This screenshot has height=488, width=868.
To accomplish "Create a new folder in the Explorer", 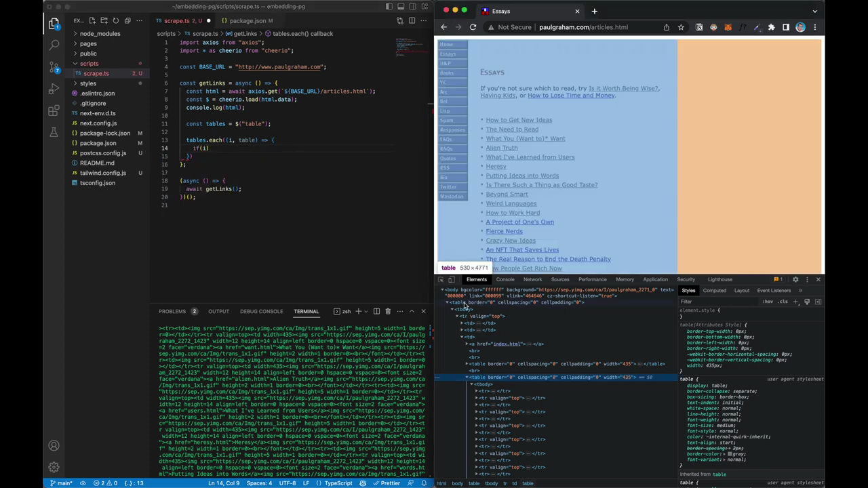I will pyautogui.click(x=104, y=21).
